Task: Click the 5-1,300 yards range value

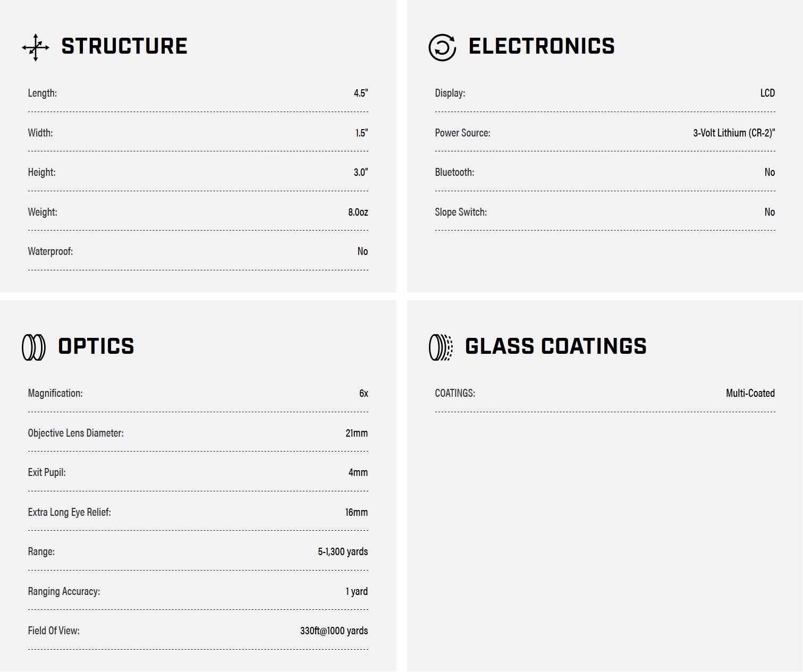Action: coord(343,551)
